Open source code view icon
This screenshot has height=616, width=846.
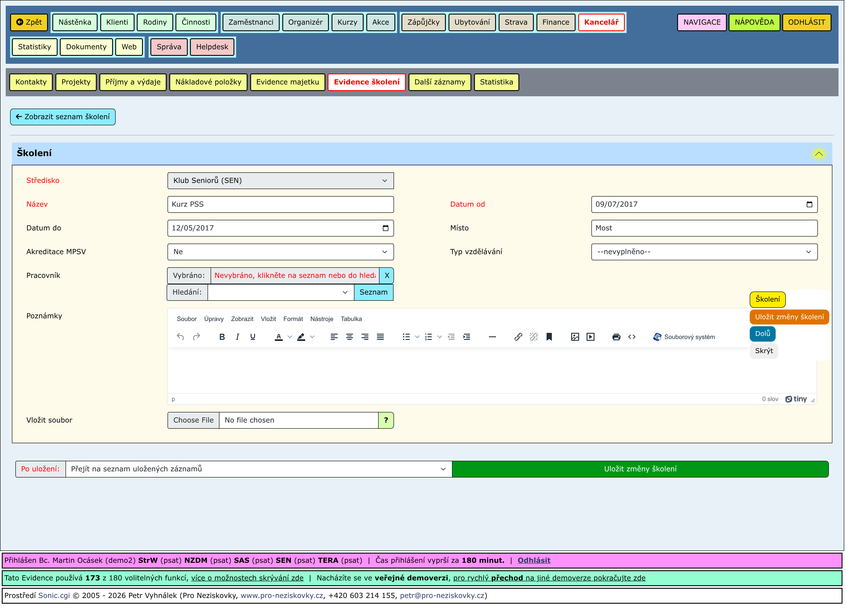tap(632, 337)
